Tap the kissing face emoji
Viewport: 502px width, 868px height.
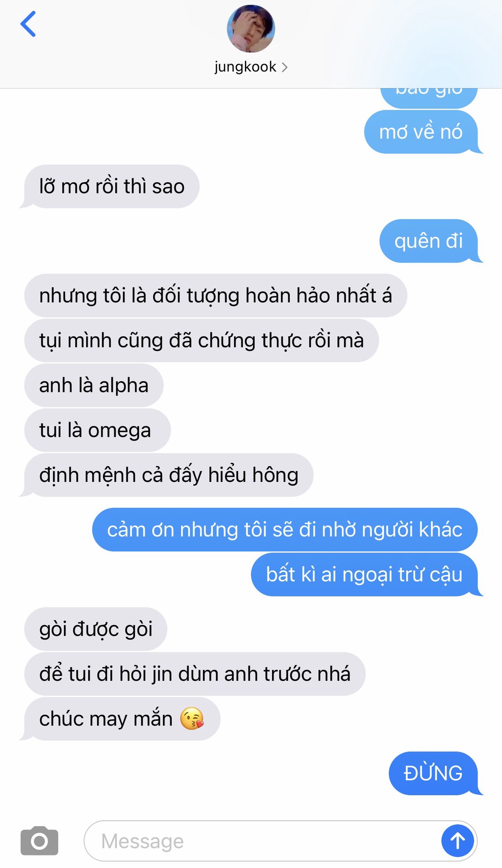192,718
